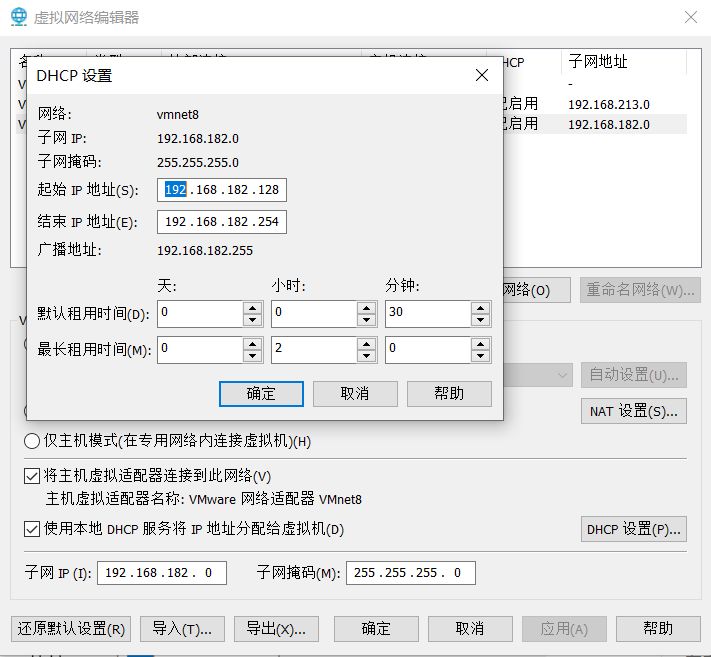Open NAT 设置(S) button
Image resolution: width=711 pixels, height=657 pixels.
pyautogui.click(x=633, y=411)
